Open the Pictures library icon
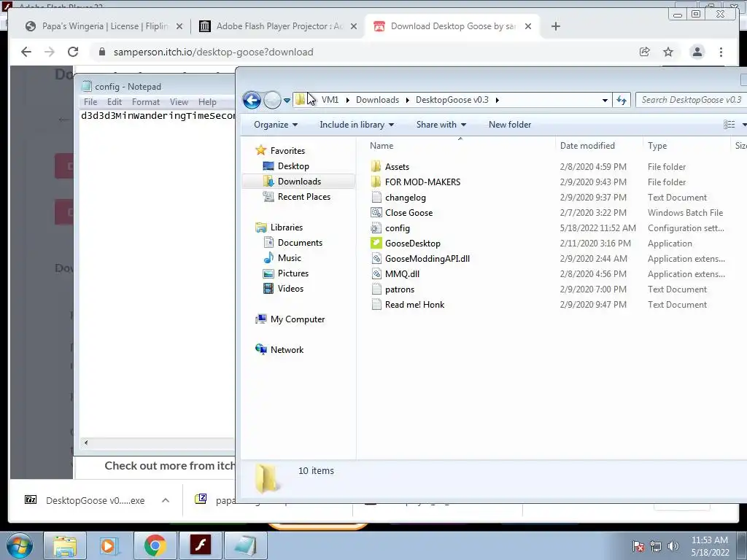 268,273
